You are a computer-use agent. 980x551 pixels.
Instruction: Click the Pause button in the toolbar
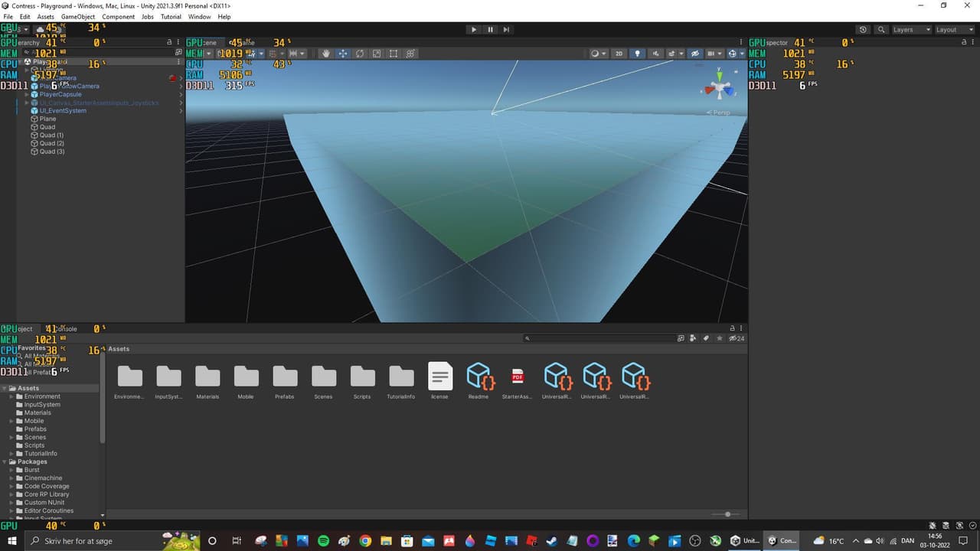coord(490,29)
